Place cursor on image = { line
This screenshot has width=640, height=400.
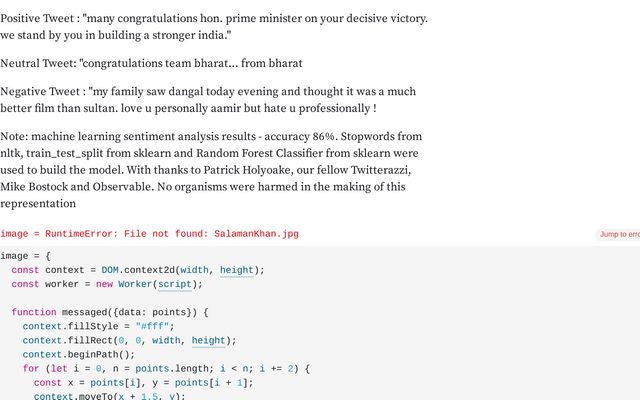click(25, 256)
